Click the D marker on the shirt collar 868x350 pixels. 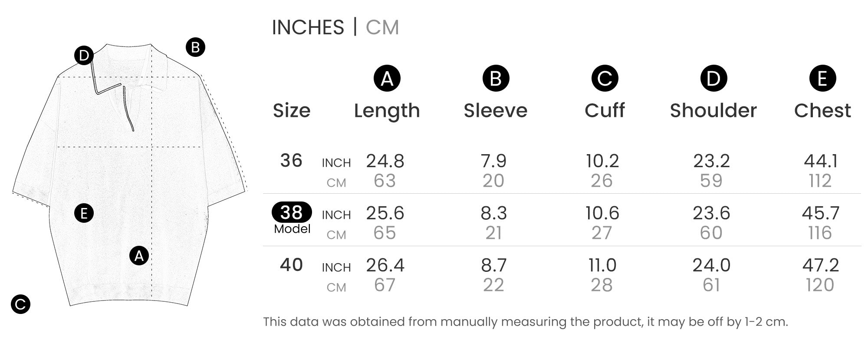(x=84, y=56)
